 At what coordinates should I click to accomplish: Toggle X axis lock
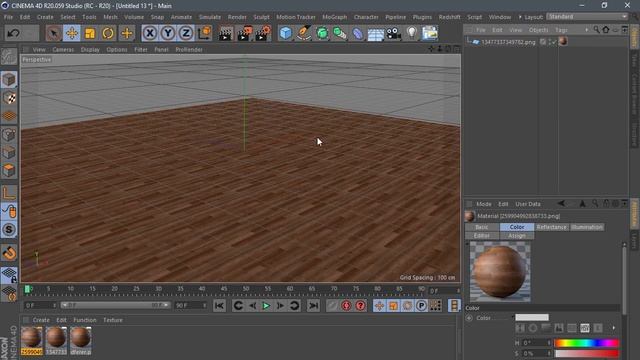150,33
